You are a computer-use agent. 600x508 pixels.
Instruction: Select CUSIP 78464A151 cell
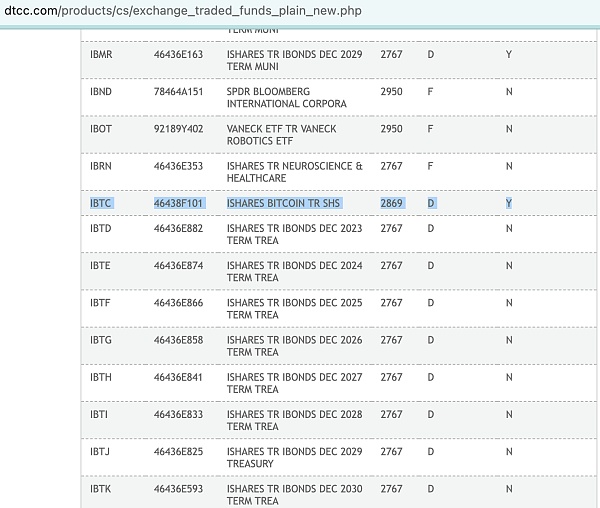(x=178, y=91)
